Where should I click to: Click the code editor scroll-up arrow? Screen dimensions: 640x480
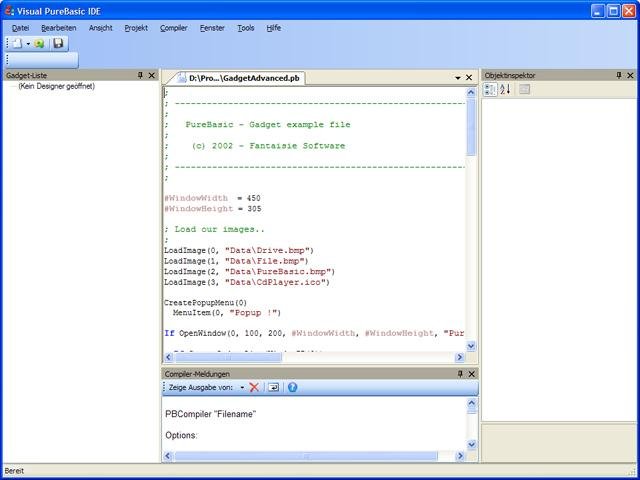click(x=471, y=92)
